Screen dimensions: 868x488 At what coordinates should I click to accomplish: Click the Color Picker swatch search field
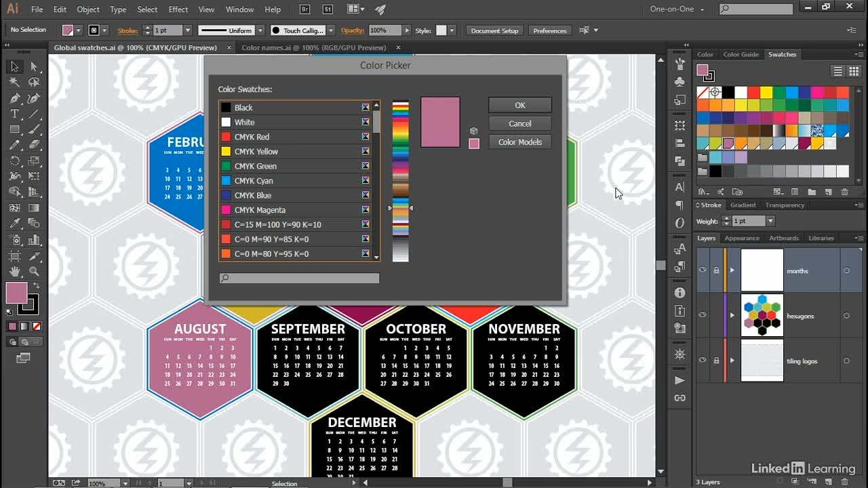pos(299,278)
